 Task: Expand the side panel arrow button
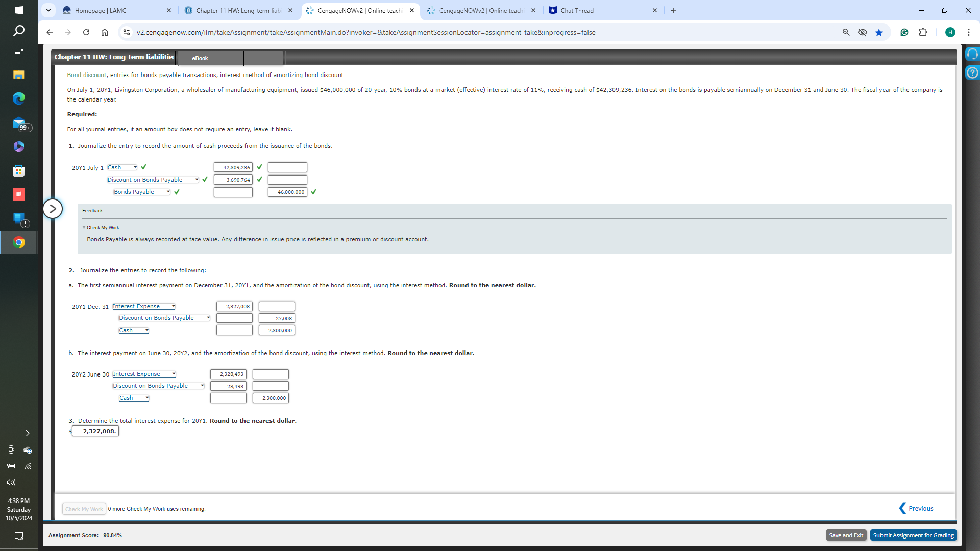[53, 209]
